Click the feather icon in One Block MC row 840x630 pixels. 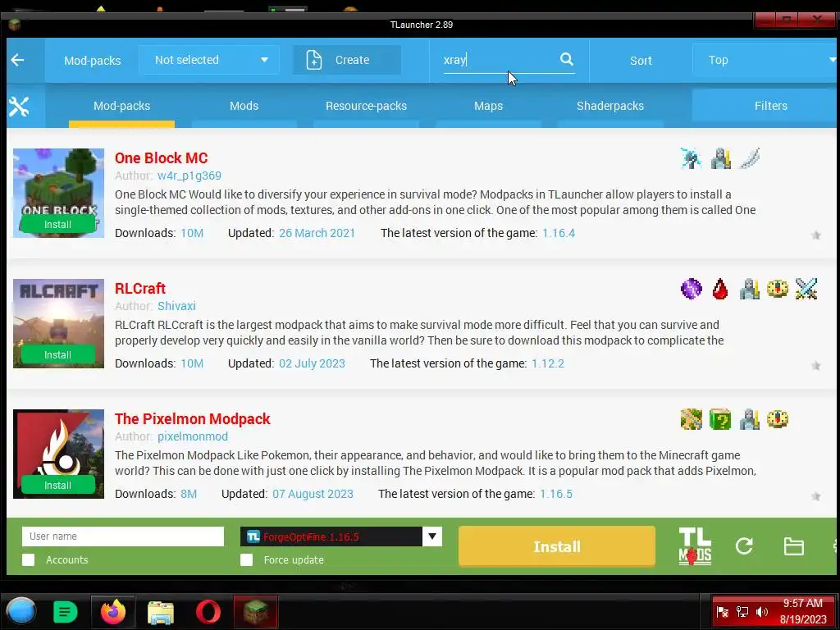[750, 158]
